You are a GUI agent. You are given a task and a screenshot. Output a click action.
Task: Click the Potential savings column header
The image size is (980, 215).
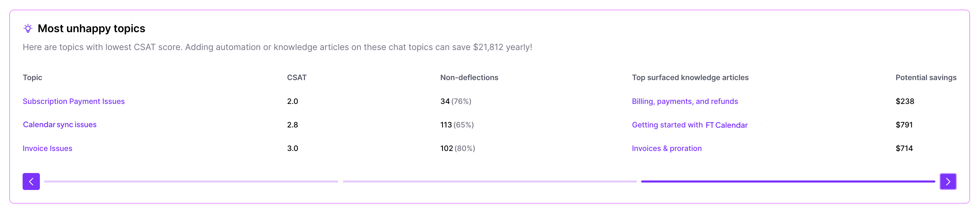pyautogui.click(x=926, y=78)
